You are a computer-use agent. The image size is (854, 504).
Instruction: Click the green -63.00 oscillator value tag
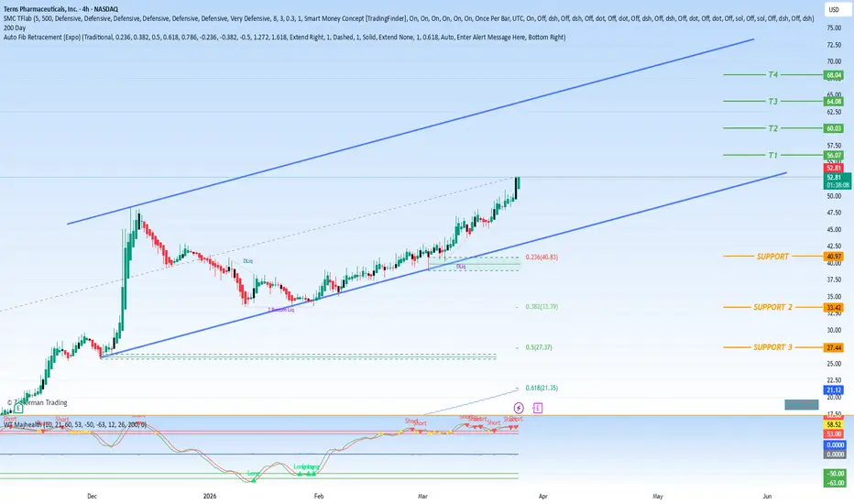click(836, 483)
